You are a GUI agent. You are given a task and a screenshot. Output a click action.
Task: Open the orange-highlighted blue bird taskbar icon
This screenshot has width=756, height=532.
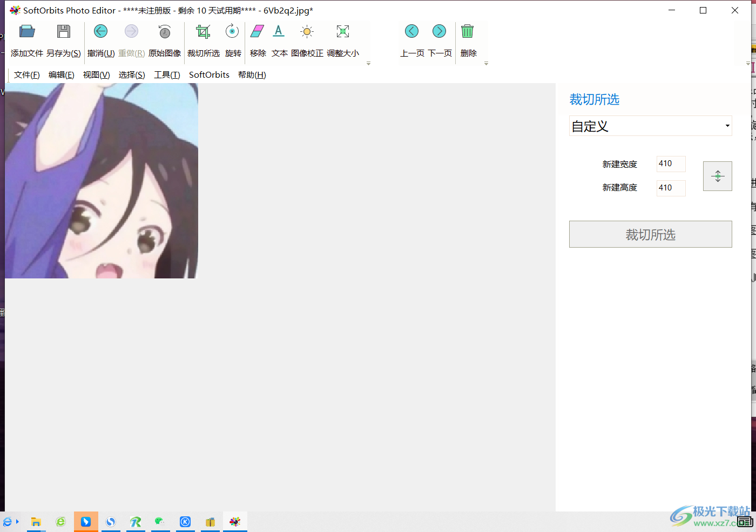[x=86, y=522]
